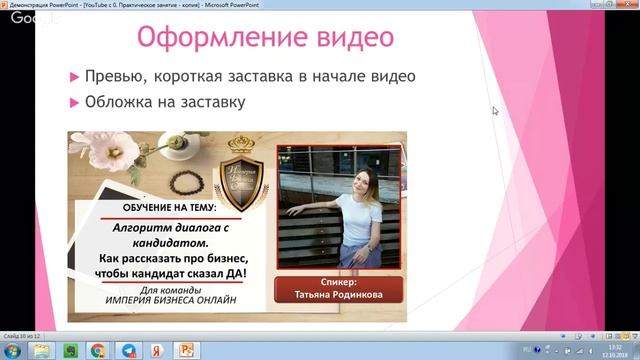Screen dimensions: 640x360
Task: Go to previous slide using status bar arrow
Action: click(x=563, y=336)
